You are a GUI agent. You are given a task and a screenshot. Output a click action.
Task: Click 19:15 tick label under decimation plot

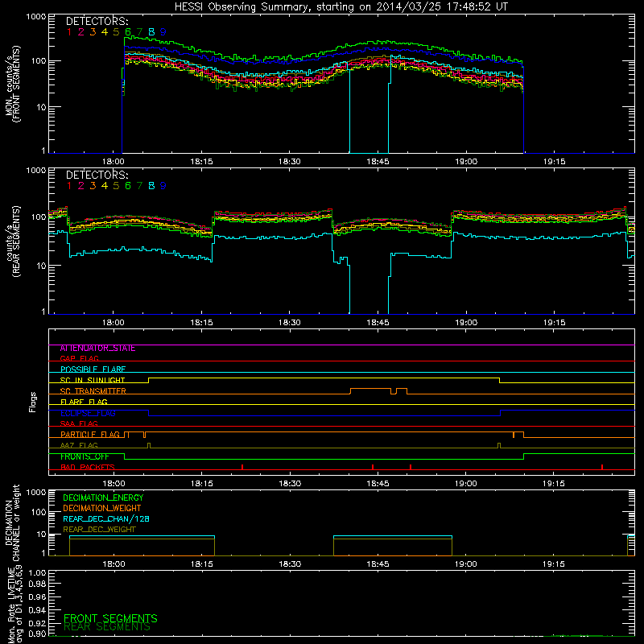(x=554, y=564)
